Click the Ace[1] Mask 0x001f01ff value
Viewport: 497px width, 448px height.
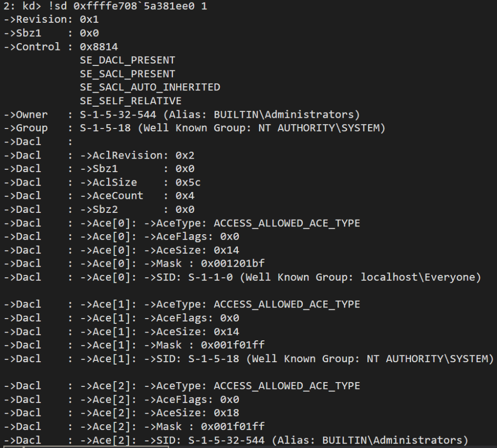pos(232,345)
